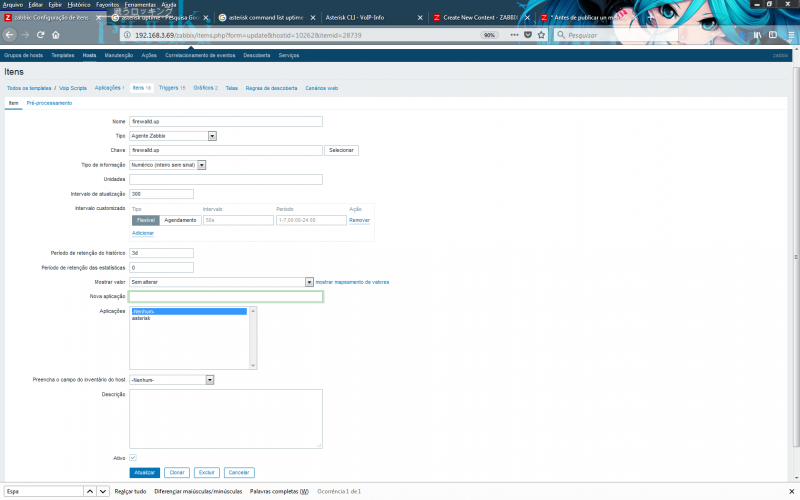The height and width of the screenshot is (500, 800).
Task: Open the host inventory field dropdown
Action: (171, 380)
